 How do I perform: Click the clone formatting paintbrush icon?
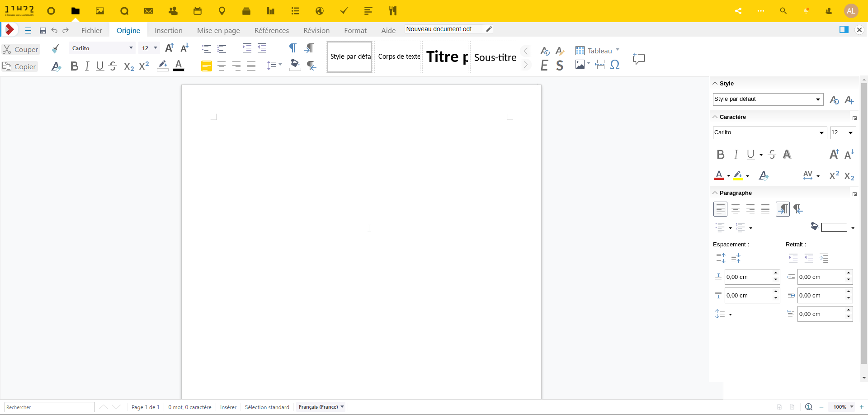pyautogui.click(x=56, y=49)
